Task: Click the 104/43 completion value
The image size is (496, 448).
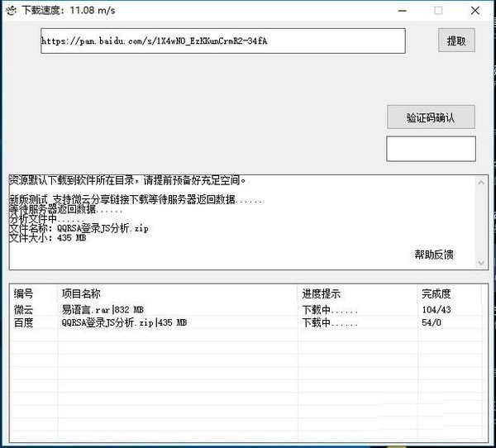Action: (x=436, y=309)
